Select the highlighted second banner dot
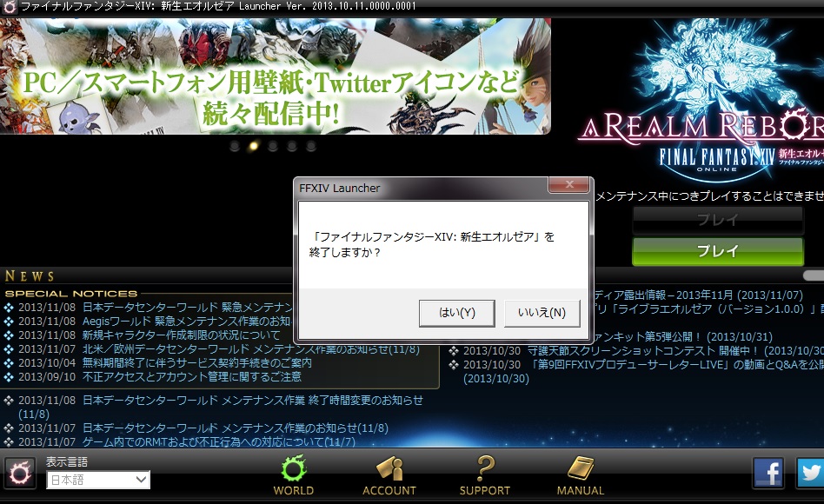This screenshot has height=504, width=824. pos(254,146)
